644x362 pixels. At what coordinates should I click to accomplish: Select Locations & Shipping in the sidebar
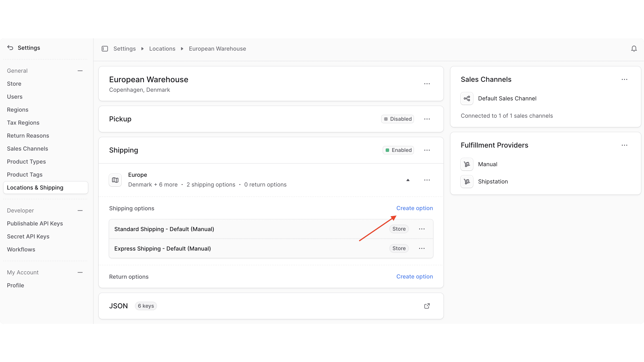35,187
